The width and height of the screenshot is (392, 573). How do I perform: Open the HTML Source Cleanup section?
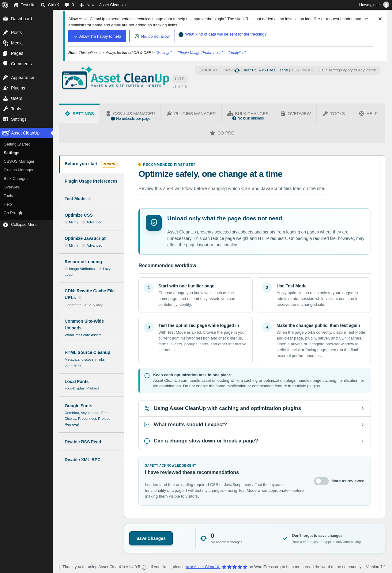[x=92, y=358]
